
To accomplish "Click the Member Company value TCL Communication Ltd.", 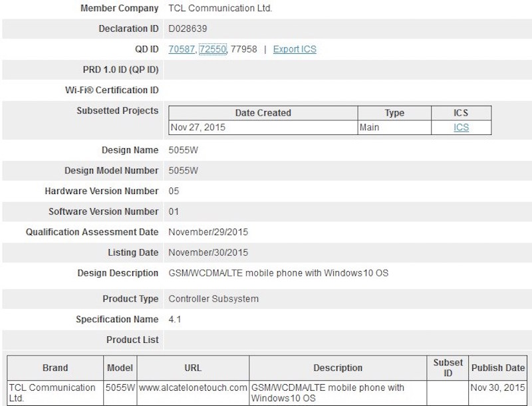I will [220, 9].
